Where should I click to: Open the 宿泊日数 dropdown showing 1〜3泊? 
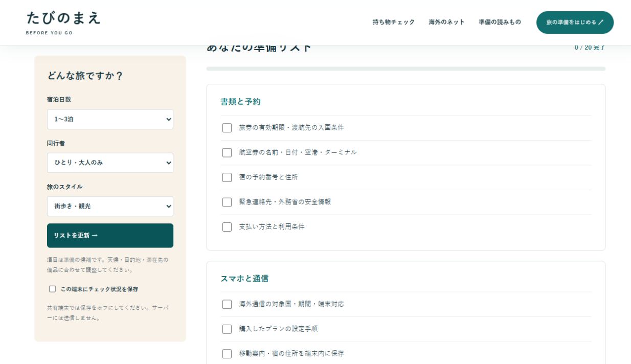coord(110,119)
